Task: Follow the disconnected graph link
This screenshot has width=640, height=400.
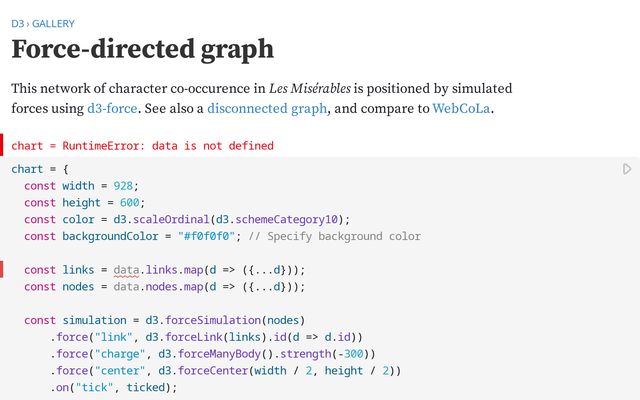Action: 264,108
